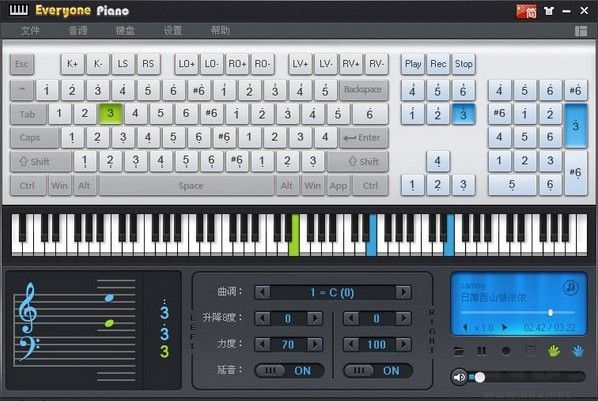Toggle the left hand sustain ON switch
The image size is (598, 401).
coord(289,370)
